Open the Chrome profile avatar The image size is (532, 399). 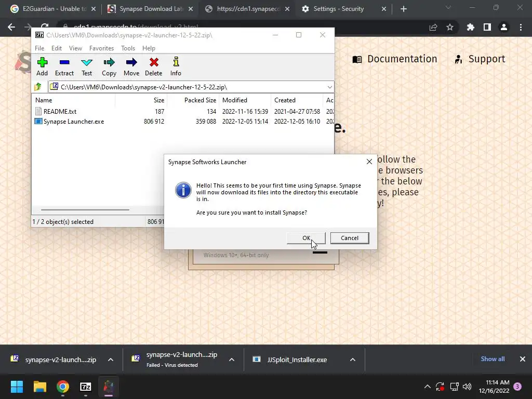(x=504, y=27)
